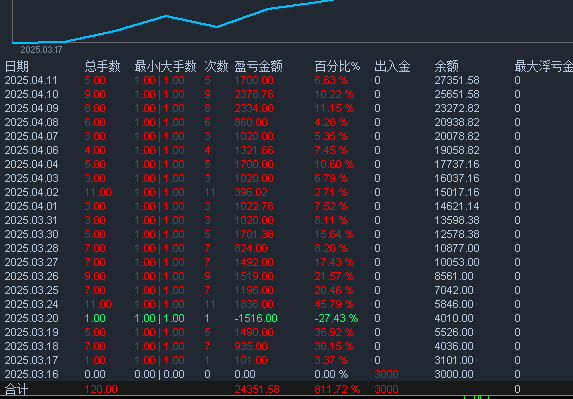
Task: Select the 2025.04.09 date cell
Action: tap(31, 109)
